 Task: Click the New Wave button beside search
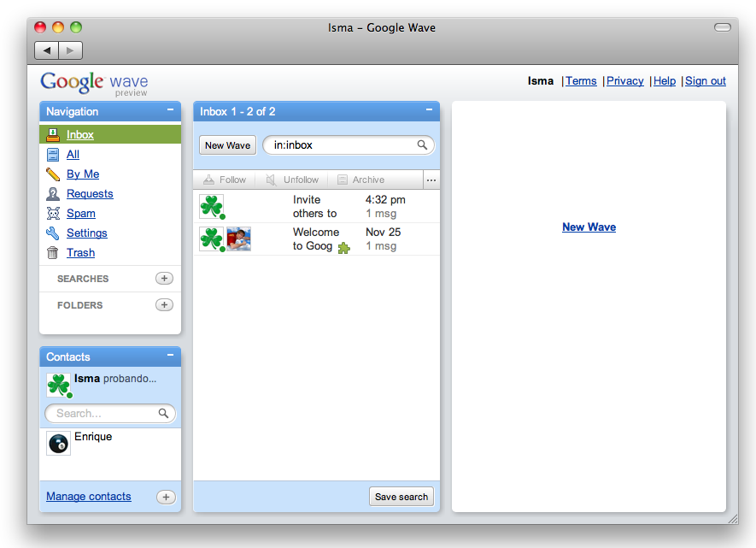click(227, 145)
